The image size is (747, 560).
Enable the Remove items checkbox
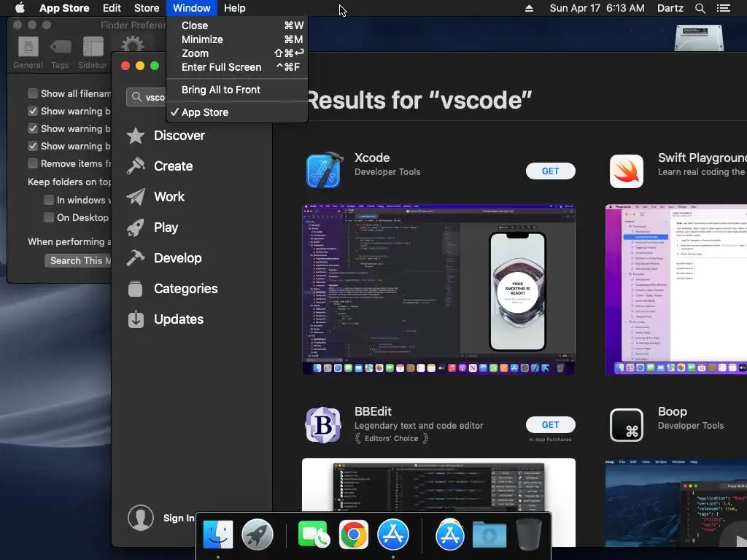(x=32, y=163)
